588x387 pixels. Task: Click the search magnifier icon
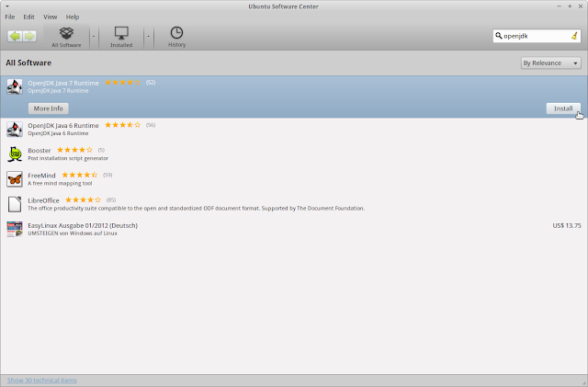(498, 36)
